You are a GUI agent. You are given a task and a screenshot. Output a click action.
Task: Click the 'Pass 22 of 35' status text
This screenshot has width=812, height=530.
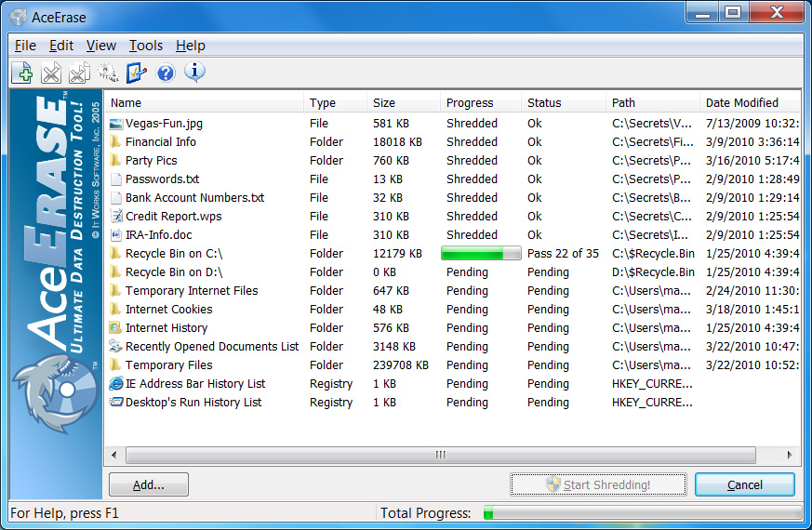pyautogui.click(x=563, y=254)
